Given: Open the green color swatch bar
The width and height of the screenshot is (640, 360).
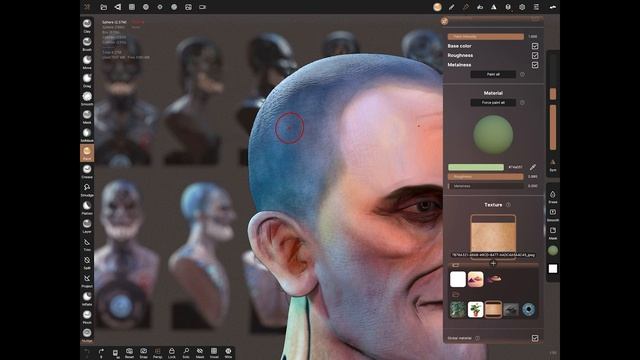Looking at the screenshot, I should click(476, 167).
